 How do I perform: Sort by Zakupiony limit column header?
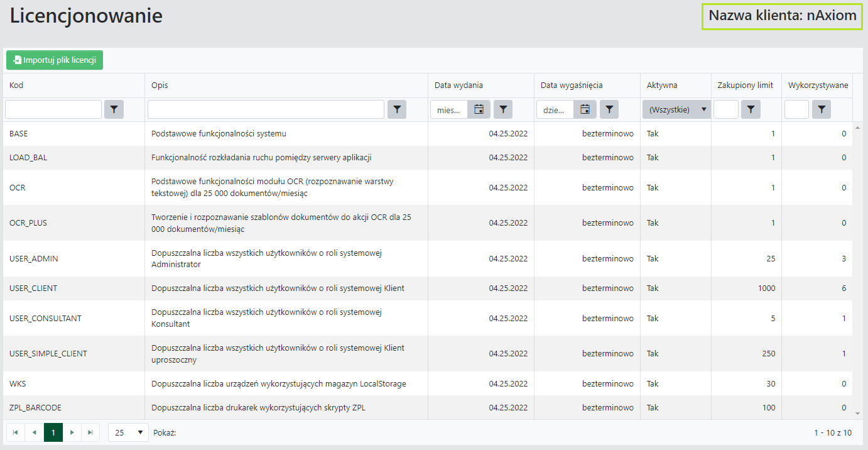745,85
